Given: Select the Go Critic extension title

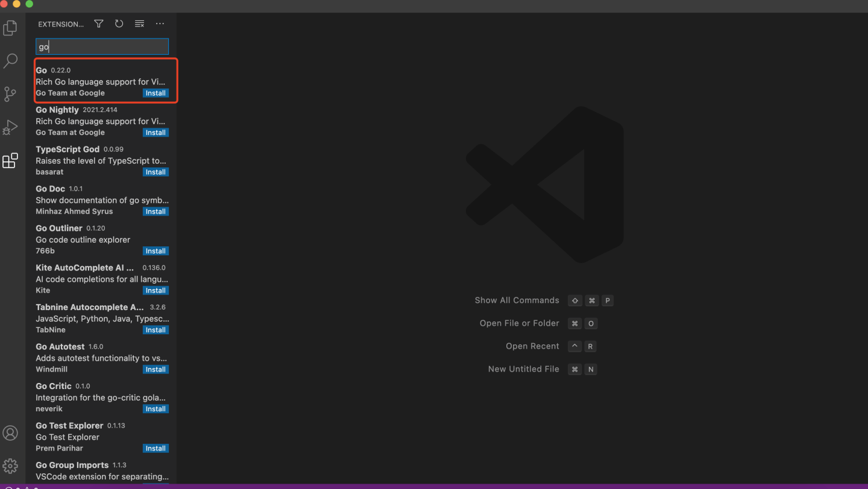Looking at the screenshot, I should click(x=54, y=386).
